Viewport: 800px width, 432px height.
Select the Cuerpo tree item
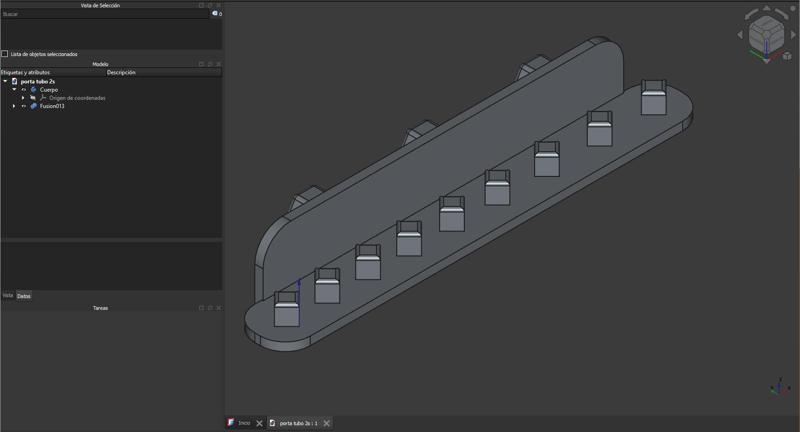coord(49,89)
